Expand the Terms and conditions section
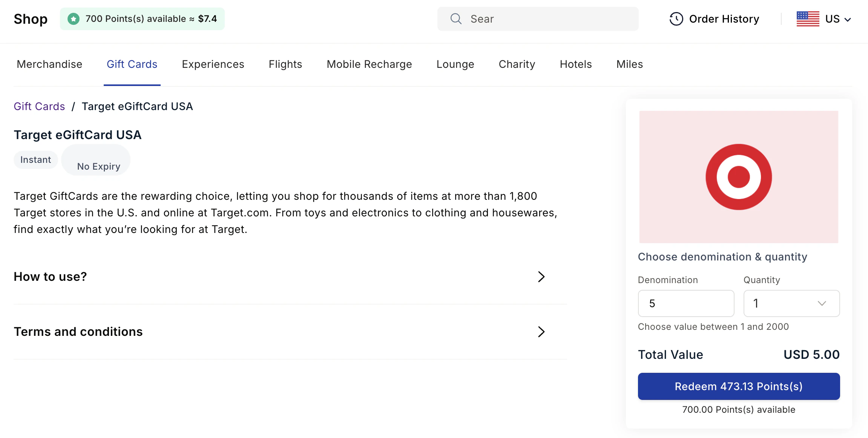 (290, 332)
